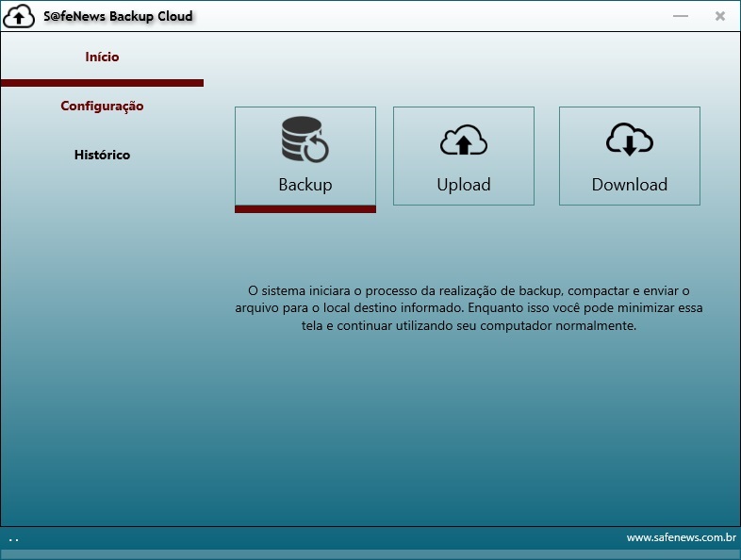Image resolution: width=741 pixels, height=560 pixels.
Task: Click the red indicator bar under Início
Action: tap(102, 83)
